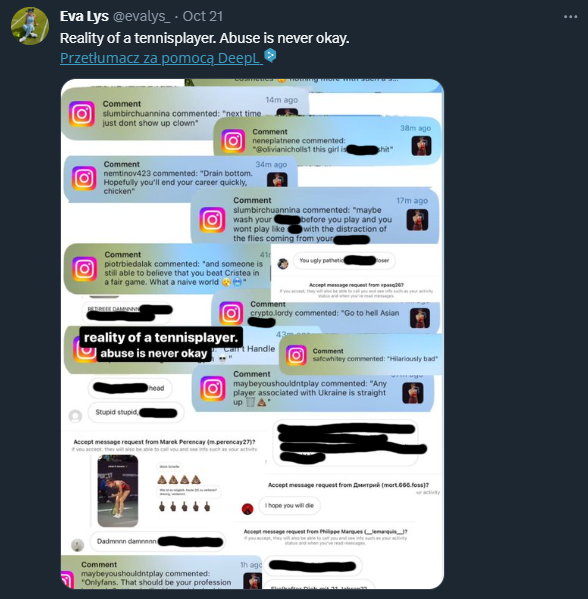Click Instagram icon beside 'next time' comment
This screenshot has width=588, height=599.
[82, 113]
